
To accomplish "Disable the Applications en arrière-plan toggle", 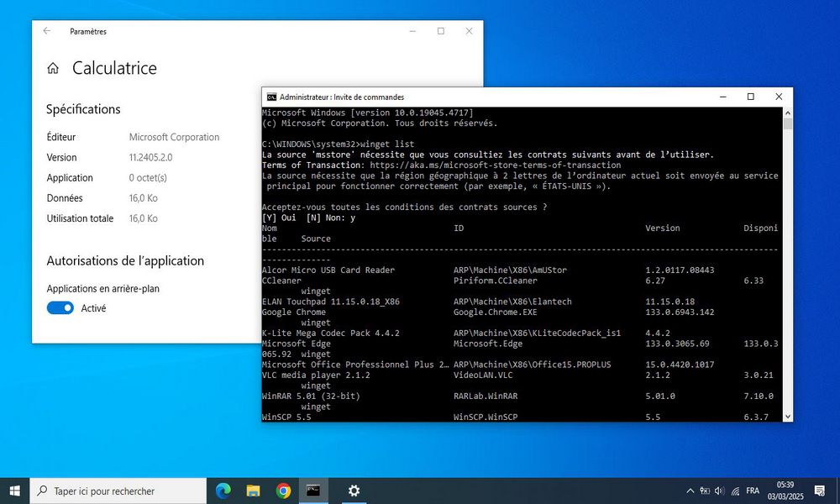I will click(60, 308).
